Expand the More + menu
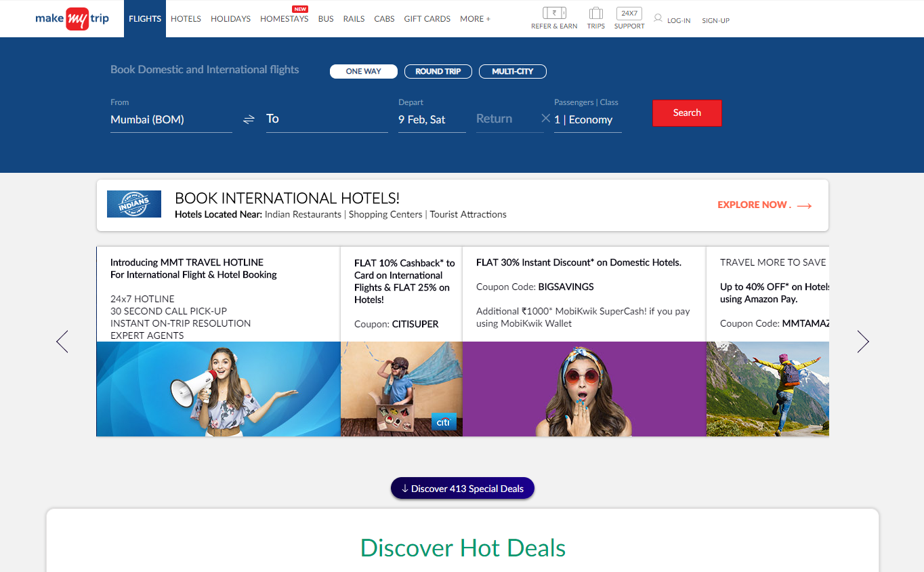The width and height of the screenshot is (924, 572). click(475, 19)
